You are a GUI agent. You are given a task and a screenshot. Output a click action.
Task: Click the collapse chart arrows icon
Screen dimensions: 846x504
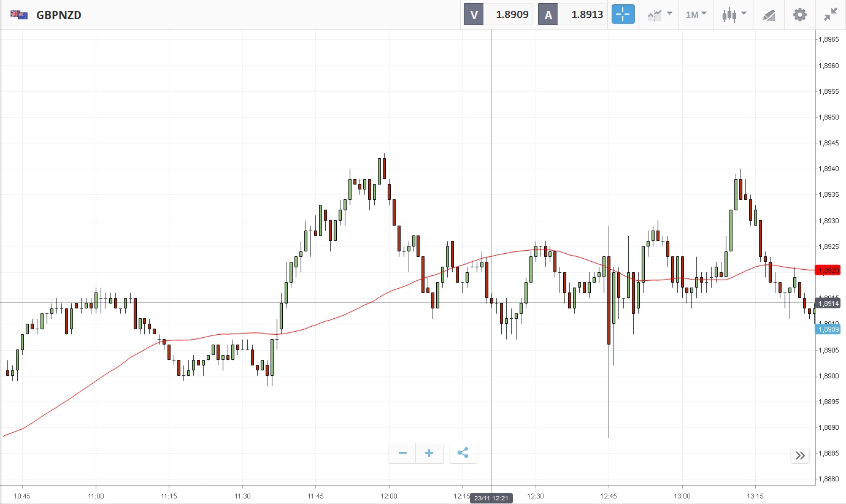click(831, 15)
